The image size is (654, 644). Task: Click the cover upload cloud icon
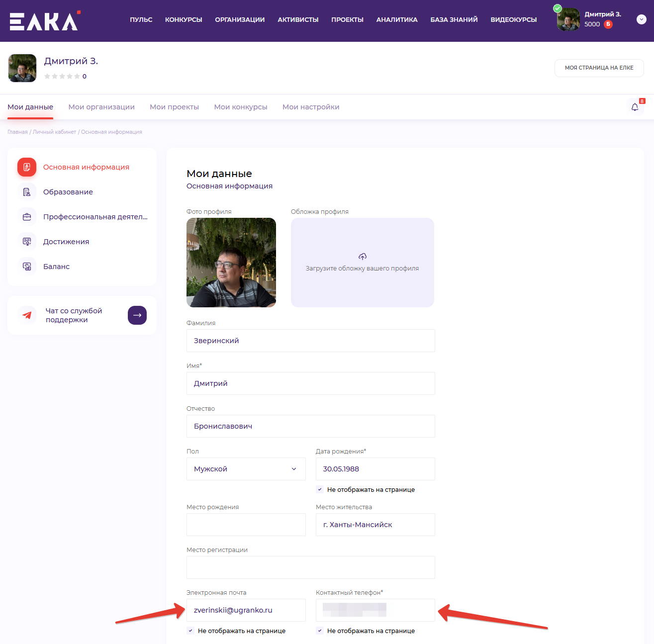click(362, 257)
